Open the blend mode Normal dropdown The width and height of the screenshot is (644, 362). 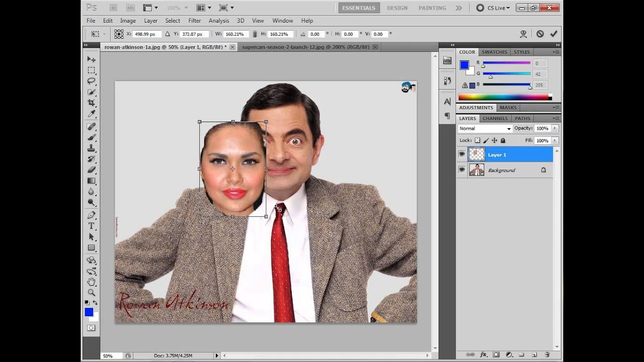pos(485,129)
